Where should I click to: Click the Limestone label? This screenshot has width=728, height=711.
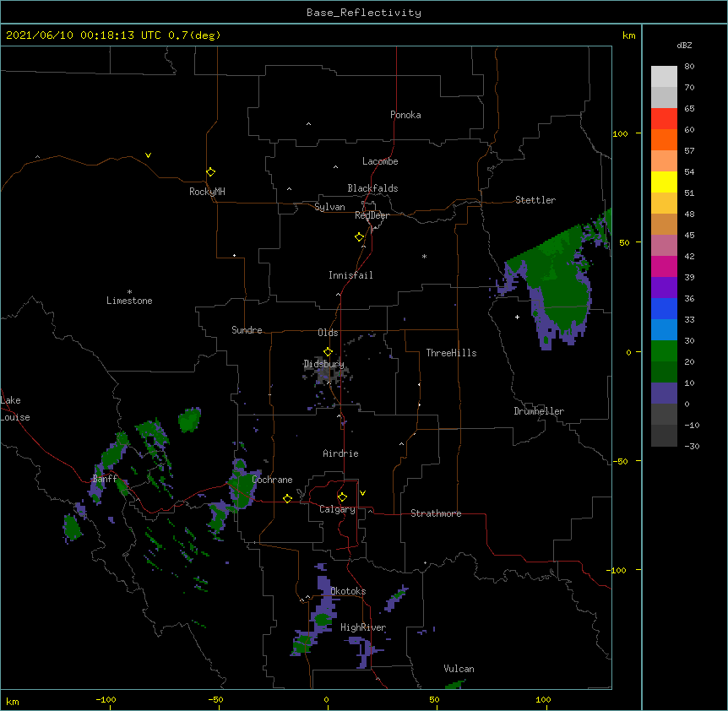129,301
